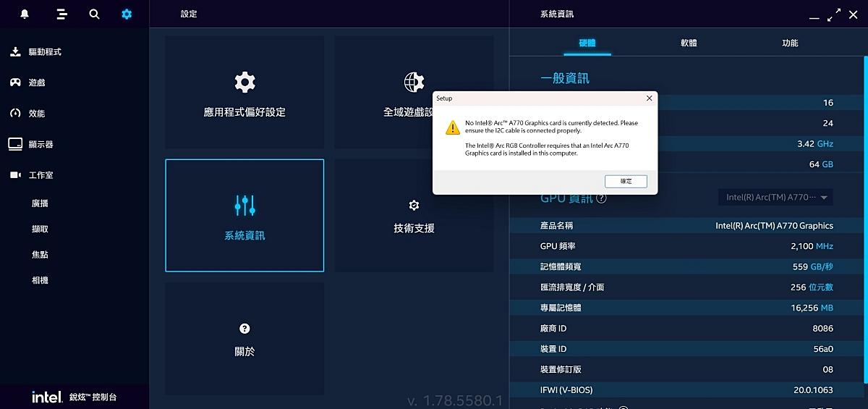Open the notifications bell icon
This screenshot has height=409, width=868.
pyautogui.click(x=25, y=14)
